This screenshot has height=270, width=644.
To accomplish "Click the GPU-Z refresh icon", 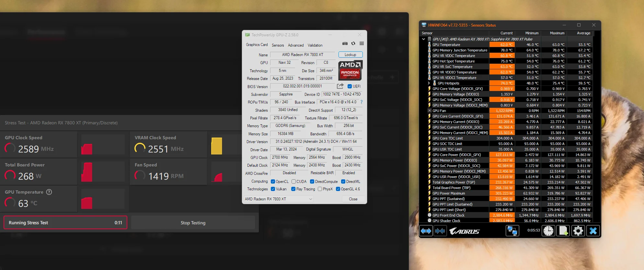I will [353, 43].
